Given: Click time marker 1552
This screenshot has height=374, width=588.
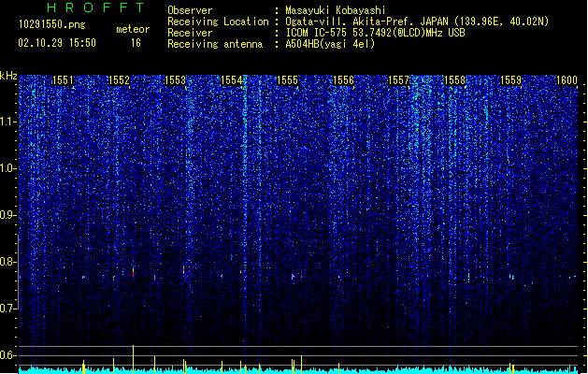Looking at the screenshot, I should 119,80.
